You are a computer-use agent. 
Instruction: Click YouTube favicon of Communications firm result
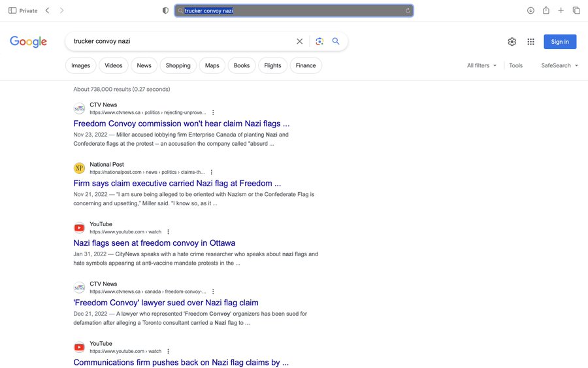click(79, 347)
